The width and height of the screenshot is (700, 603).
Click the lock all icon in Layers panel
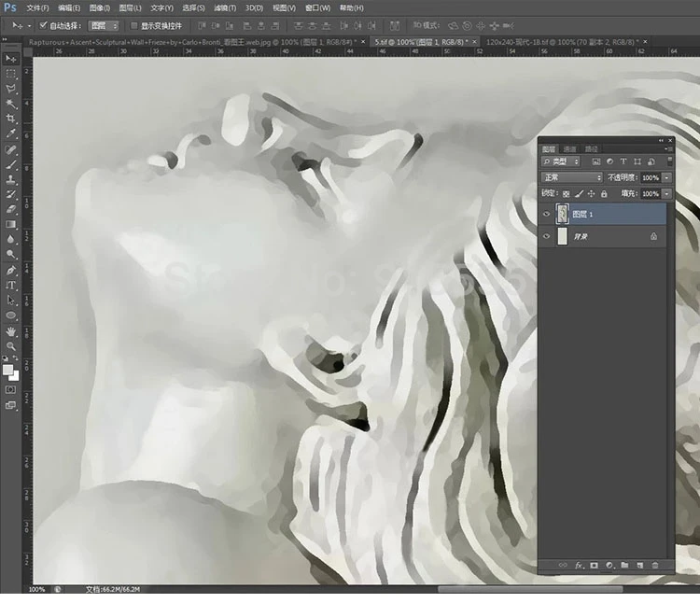[x=604, y=193]
